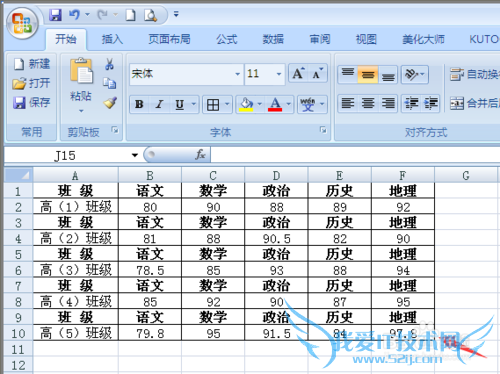Open the font size dropdown
The height and width of the screenshot is (374, 500).
[279, 74]
